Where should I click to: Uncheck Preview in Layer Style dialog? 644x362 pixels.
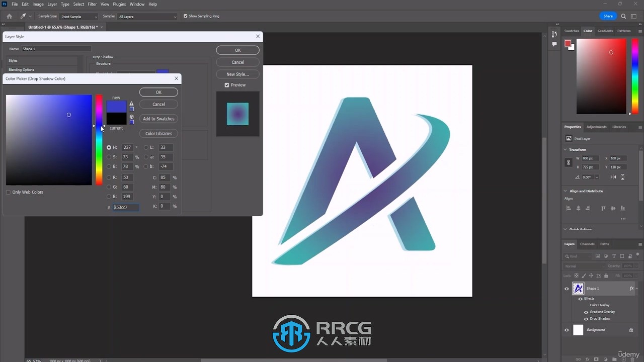(227, 85)
